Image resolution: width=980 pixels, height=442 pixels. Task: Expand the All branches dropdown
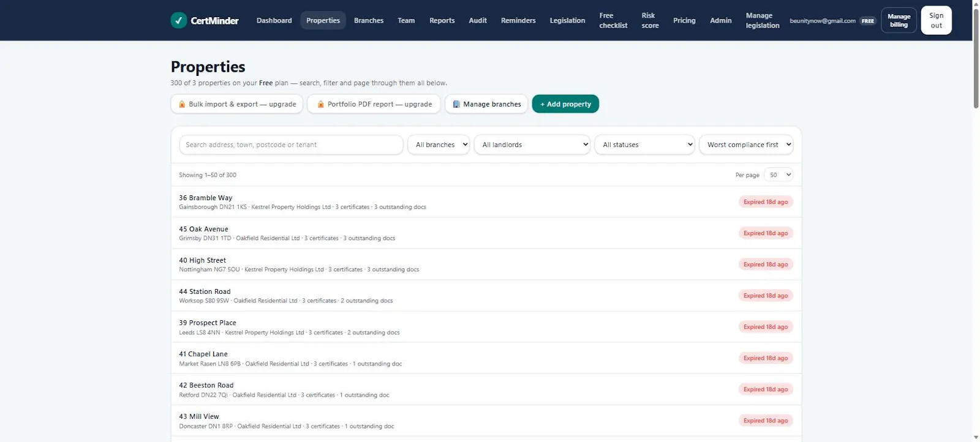(439, 144)
